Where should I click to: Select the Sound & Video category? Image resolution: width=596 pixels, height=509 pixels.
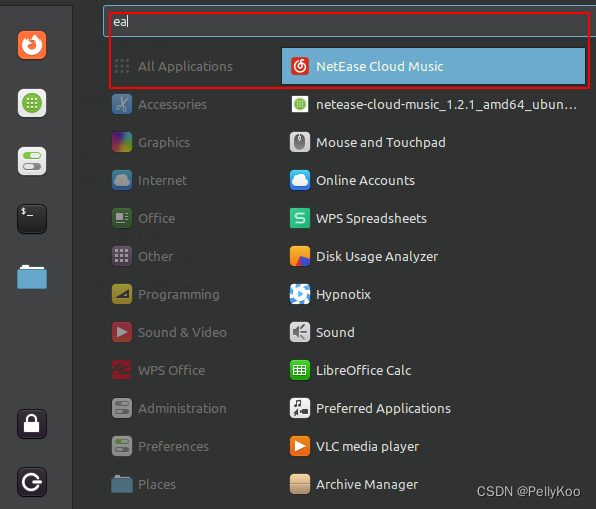pos(182,333)
